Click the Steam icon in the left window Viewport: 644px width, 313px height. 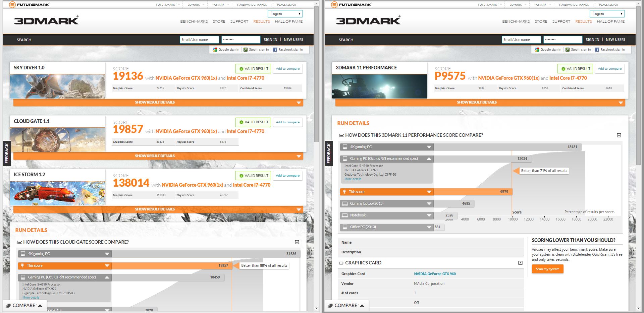(246, 50)
